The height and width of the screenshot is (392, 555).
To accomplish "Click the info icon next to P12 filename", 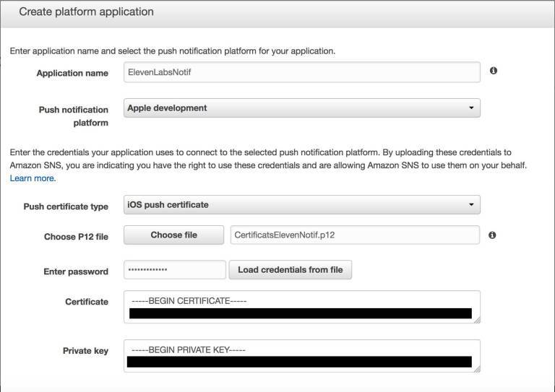I will (x=492, y=235).
